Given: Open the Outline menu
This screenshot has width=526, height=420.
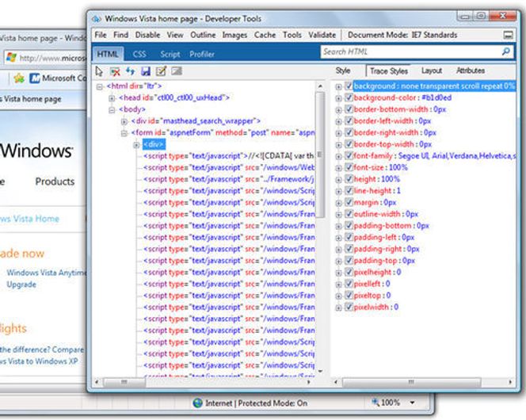Looking at the screenshot, I should [203, 35].
